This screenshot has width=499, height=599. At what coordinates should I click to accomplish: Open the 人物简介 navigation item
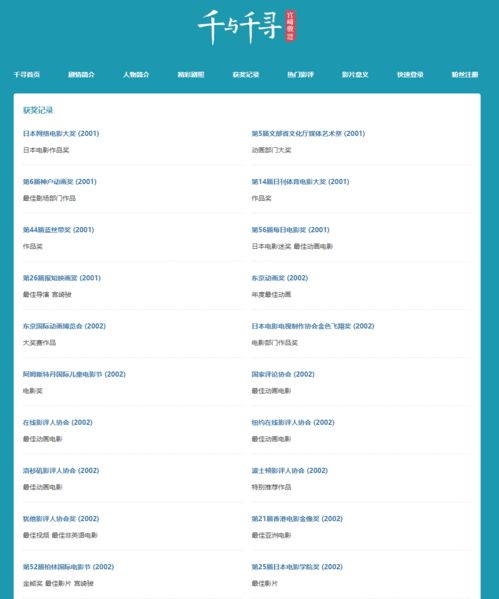click(136, 74)
